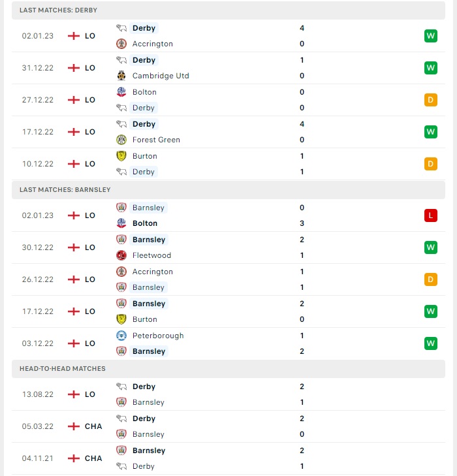Click Bolton crest in 27.12.22 match
The width and height of the screenshot is (457, 476).
click(121, 92)
